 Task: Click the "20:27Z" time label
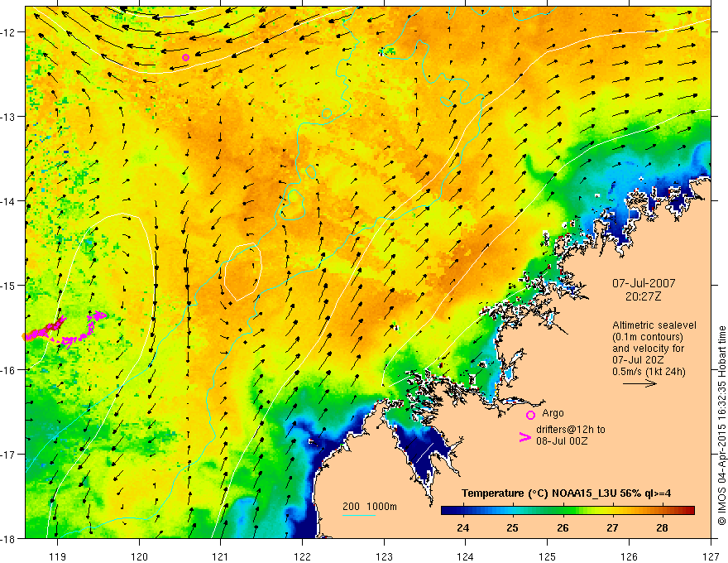tap(643, 296)
